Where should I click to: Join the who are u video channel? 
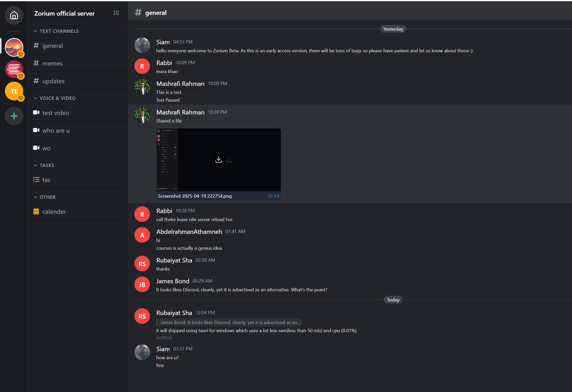[x=56, y=131]
